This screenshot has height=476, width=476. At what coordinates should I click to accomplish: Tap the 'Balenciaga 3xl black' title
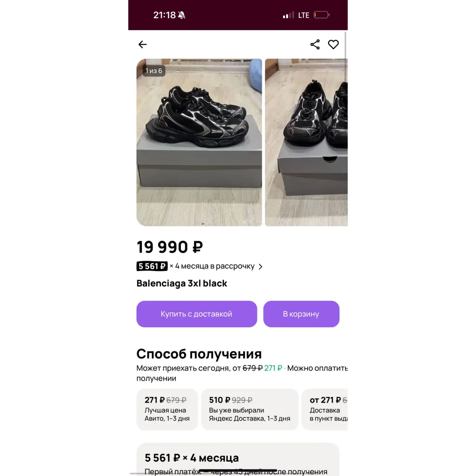tap(182, 284)
